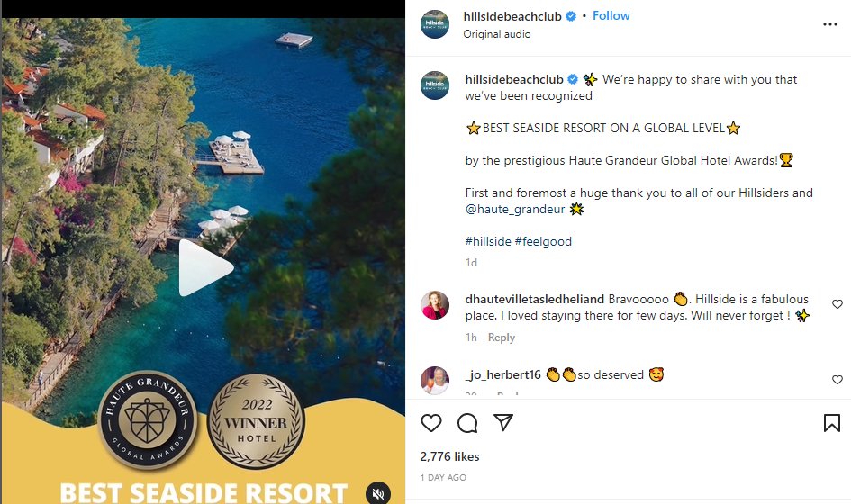Open the #feelgood hashtag

tap(543, 241)
